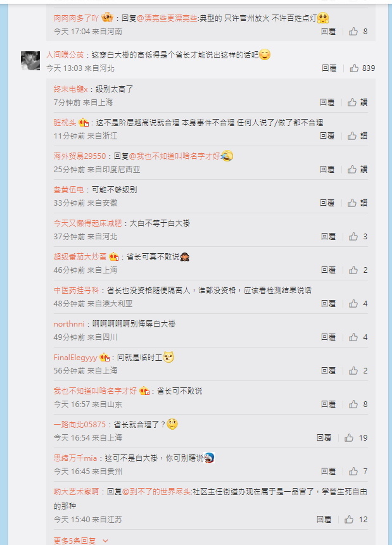This screenshot has height=545, width=392.
Task: Visit 超级番茄大炒蛋's profile
Action: click(x=80, y=257)
